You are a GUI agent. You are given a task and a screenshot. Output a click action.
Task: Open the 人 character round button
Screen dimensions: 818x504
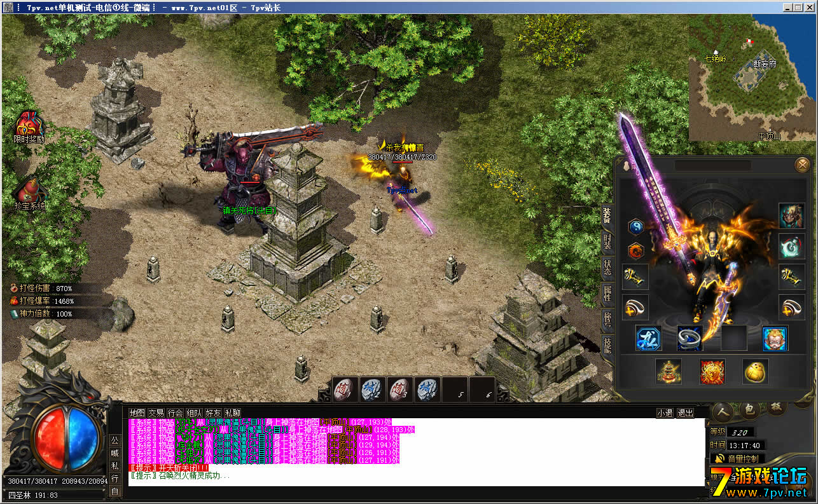point(723,411)
